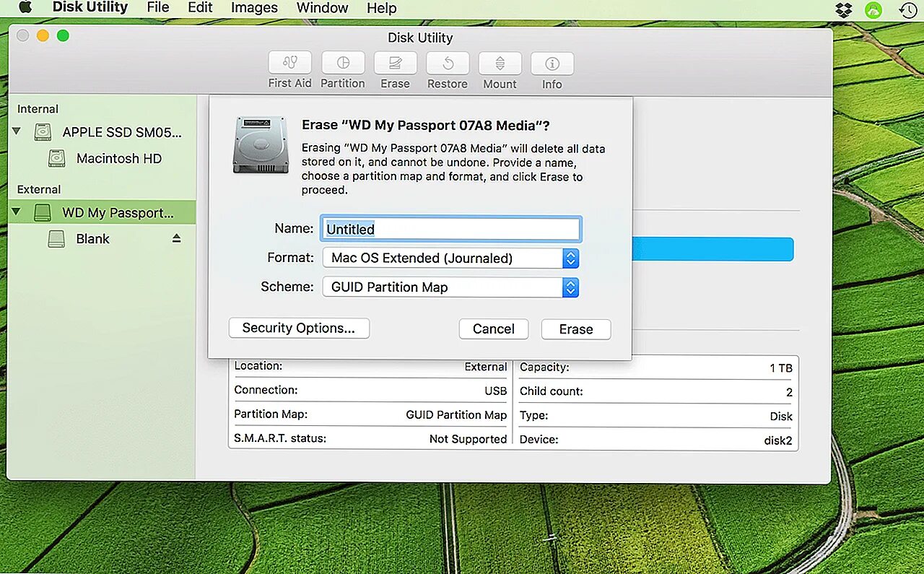924x574 pixels.
Task: Click the hard drive image in the erase dialog
Action: click(261, 145)
